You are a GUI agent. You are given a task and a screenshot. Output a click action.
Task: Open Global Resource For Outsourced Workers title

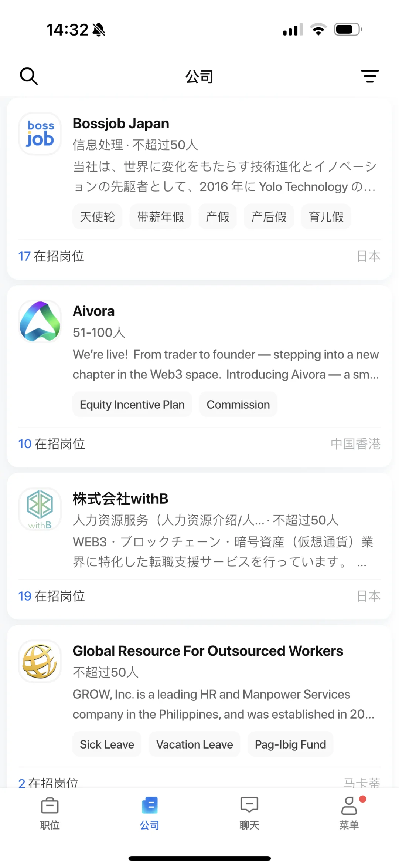point(208,651)
